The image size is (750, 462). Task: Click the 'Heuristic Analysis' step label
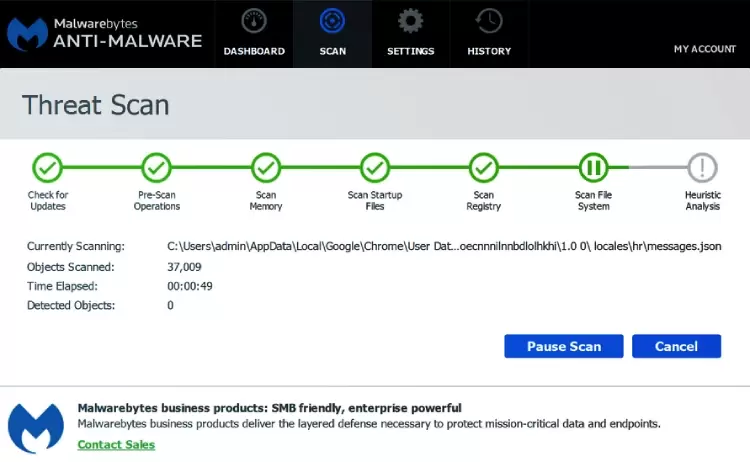(x=702, y=201)
